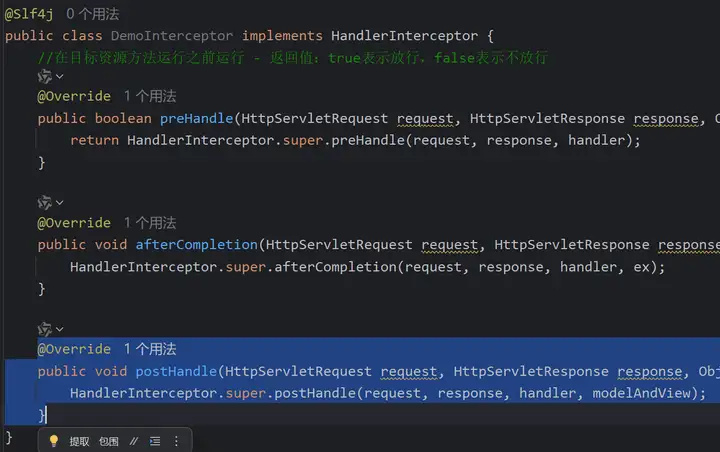The height and width of the screenshot is (452, 720).
Task: Expand the chevron above the preHandle method
Action: click(60, 76)
